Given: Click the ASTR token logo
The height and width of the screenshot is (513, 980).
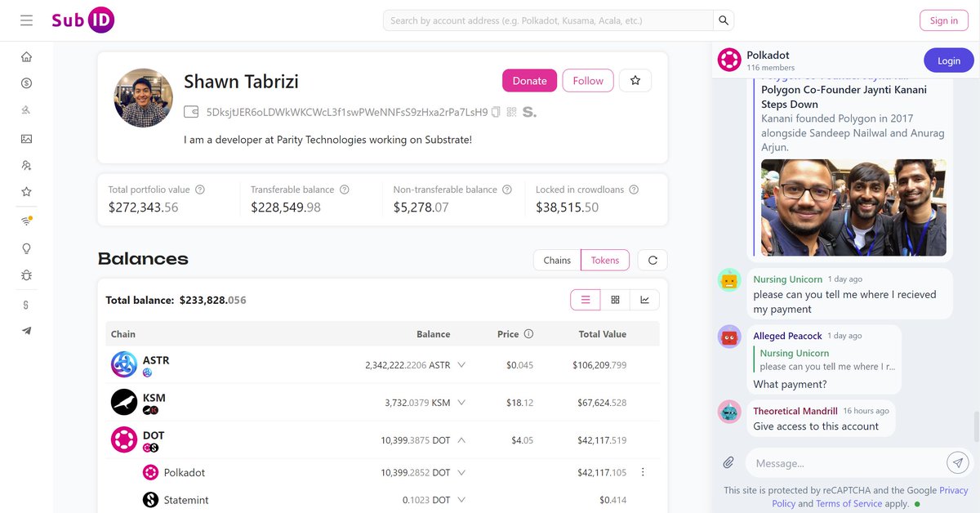Looking at the screenshot, I should point(124,364).
